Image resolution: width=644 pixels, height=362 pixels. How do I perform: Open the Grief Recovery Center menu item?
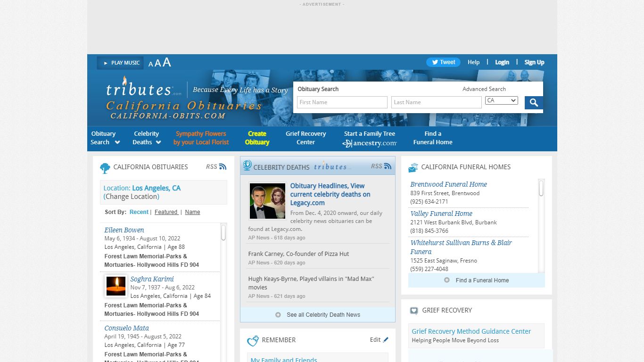305,138
